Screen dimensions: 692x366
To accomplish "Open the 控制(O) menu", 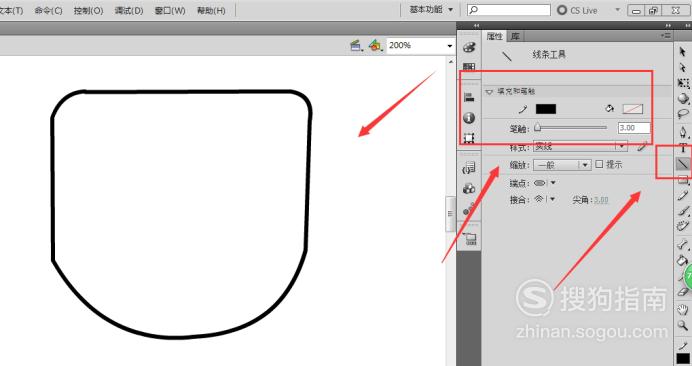I will [x=89, y=11].
